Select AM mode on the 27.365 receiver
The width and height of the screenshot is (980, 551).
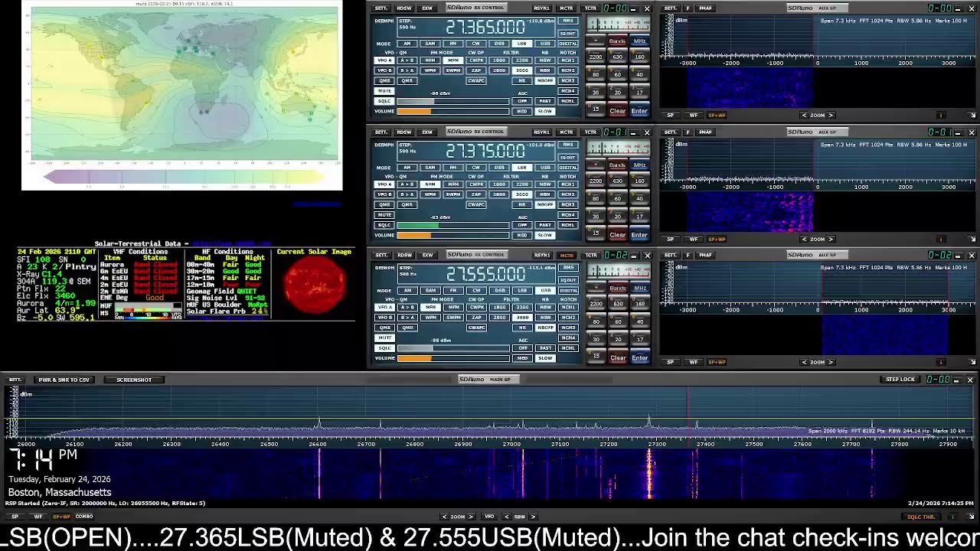[407, 44]
